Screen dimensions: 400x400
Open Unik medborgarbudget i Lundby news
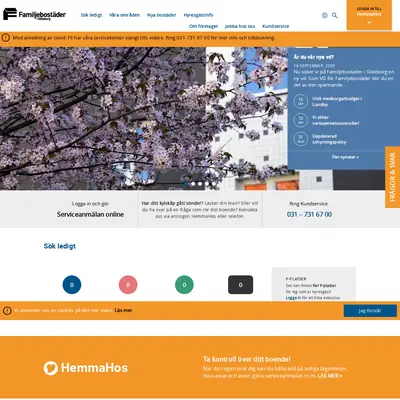click(x=337, y=101)
